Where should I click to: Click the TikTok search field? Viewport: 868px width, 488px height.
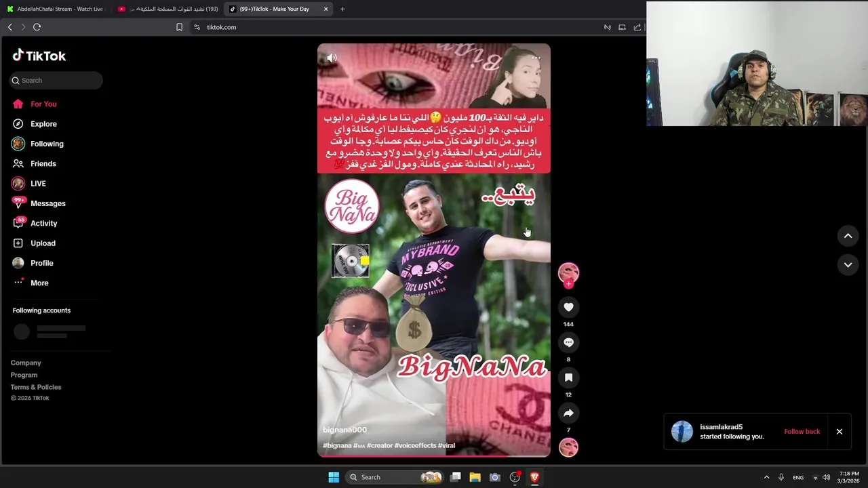[56, 80]
